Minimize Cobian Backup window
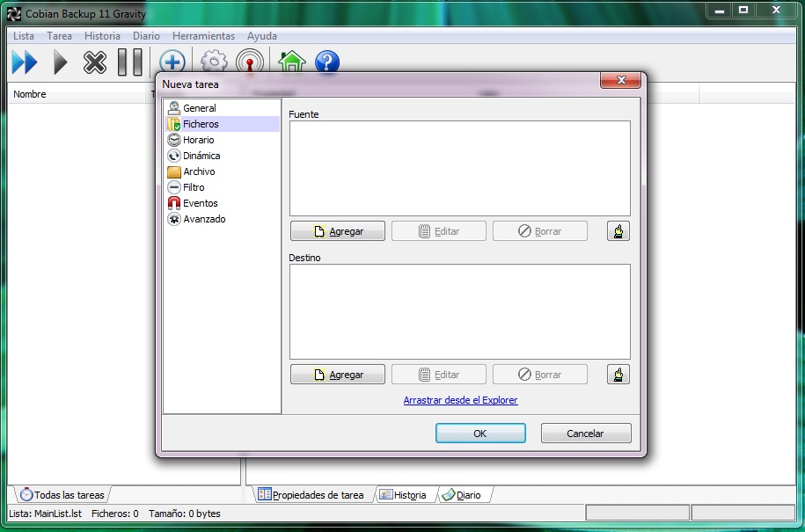Screen dimensions: 805x532 [x=720, y=11]
